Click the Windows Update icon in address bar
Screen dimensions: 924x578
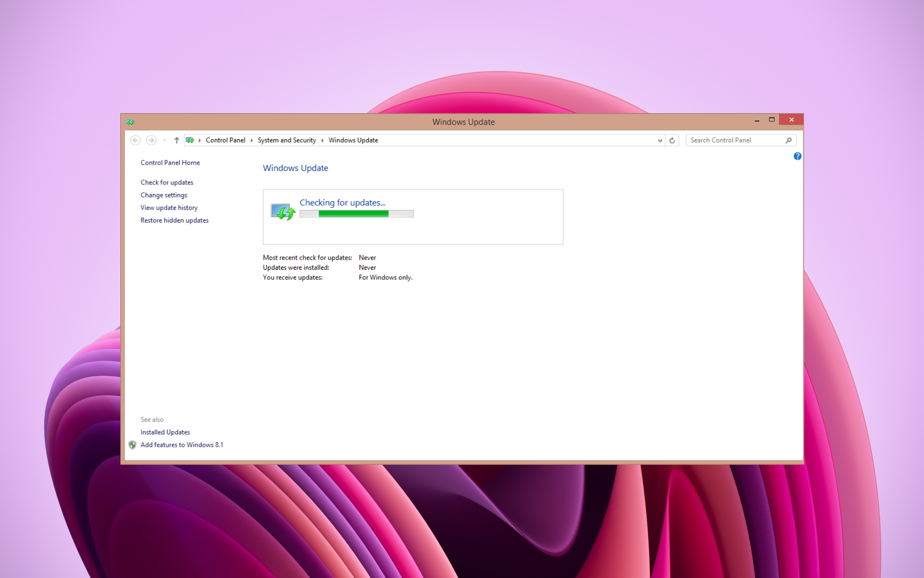tap(190, 140)
